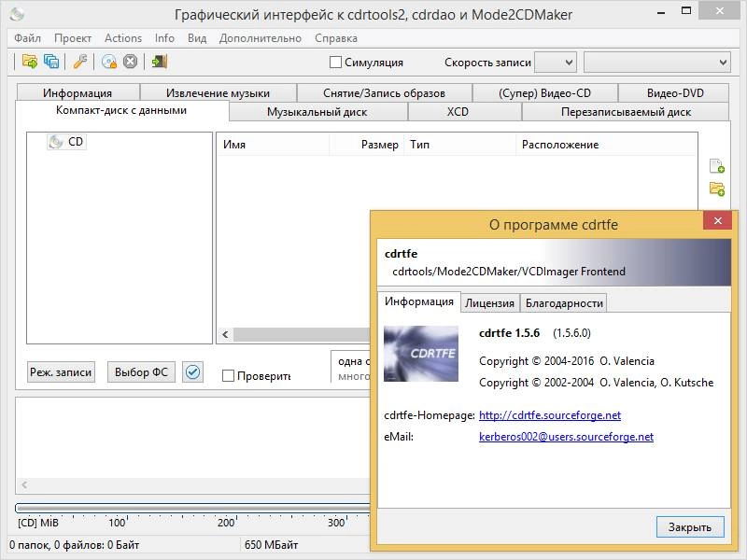Click the blue checkmark button near Выбор ФС
747x560 pixels.
coord(192,371)
